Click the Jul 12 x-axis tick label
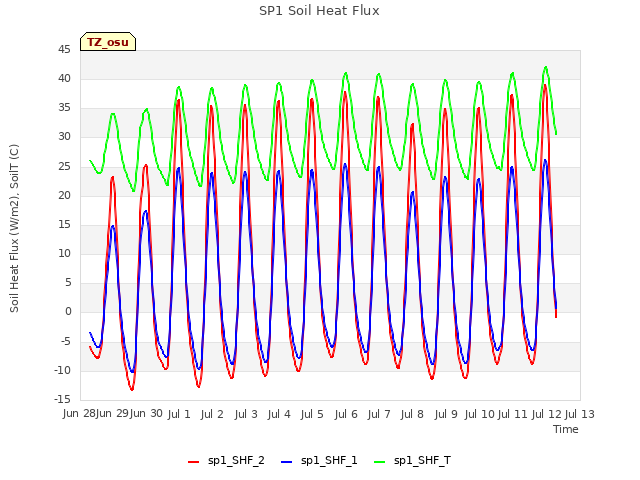 (546, 414)
